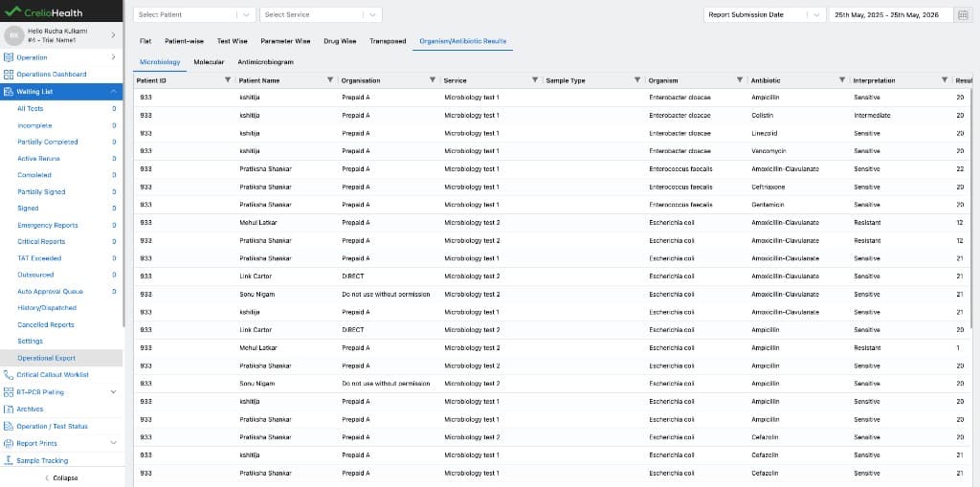980x487 pixels.
Task: Click user avatar for Rucha Kulkarni
Action: point(13,35)
